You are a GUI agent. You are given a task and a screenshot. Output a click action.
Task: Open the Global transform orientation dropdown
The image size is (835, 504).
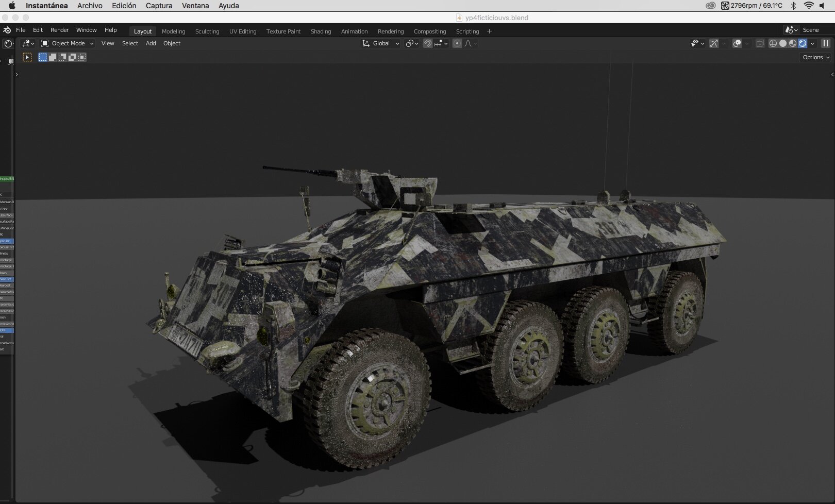[x=381, y=43]
